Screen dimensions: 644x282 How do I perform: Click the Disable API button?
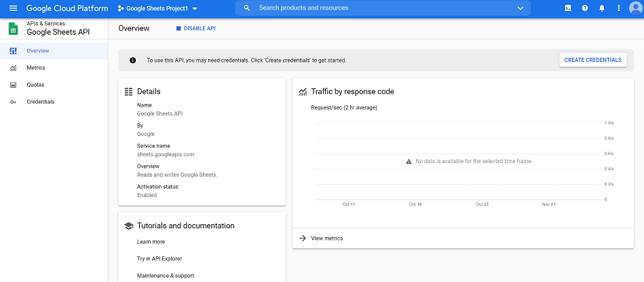(x=196, y=29)
